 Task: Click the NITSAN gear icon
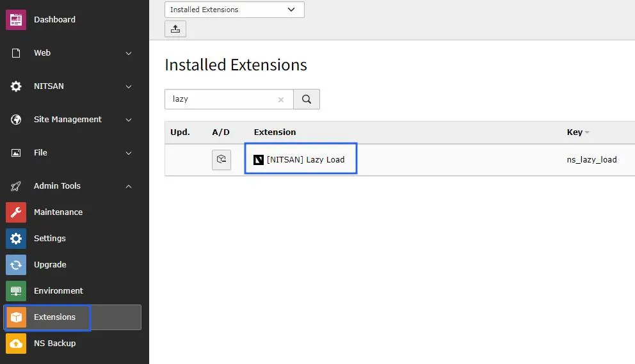pyautogui.click(x=16, y=86)
